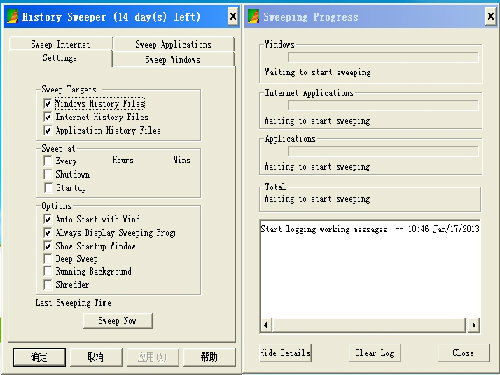Click the log scrollbar left arrow
Viewport: 500px width, 375px height.
tap(266, 325)
